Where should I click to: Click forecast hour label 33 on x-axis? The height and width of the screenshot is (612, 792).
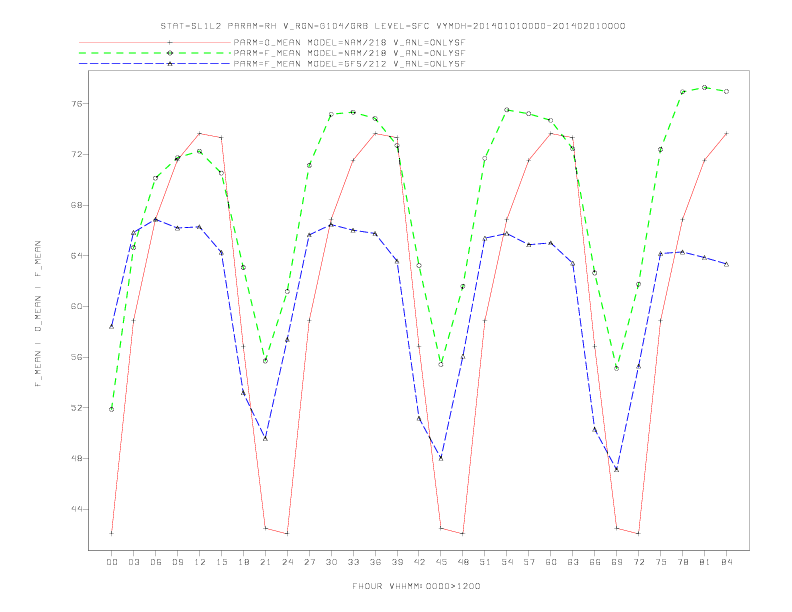(x=353, y=562)
